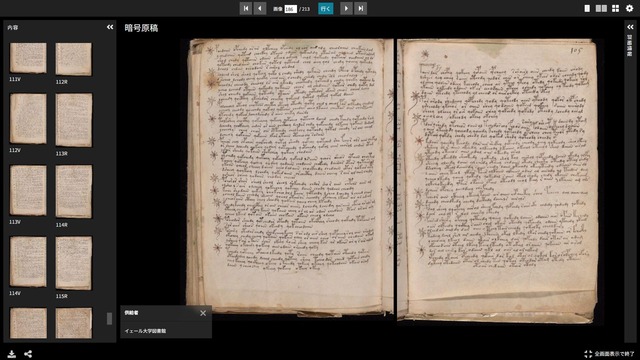Open the gallery grid view
Viewport: 640px width, 360px height.
(x=616, y=9)
